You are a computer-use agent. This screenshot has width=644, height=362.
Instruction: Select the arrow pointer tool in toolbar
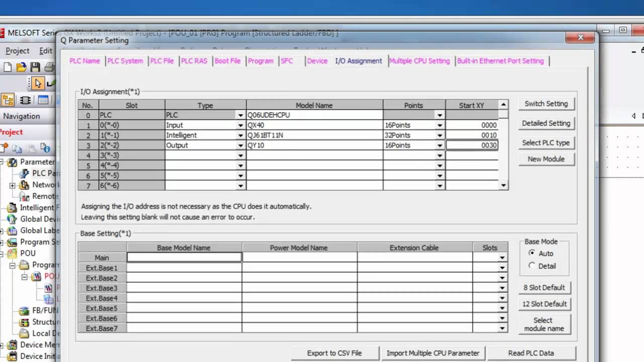pyautogui.click(x=37, y=83)
